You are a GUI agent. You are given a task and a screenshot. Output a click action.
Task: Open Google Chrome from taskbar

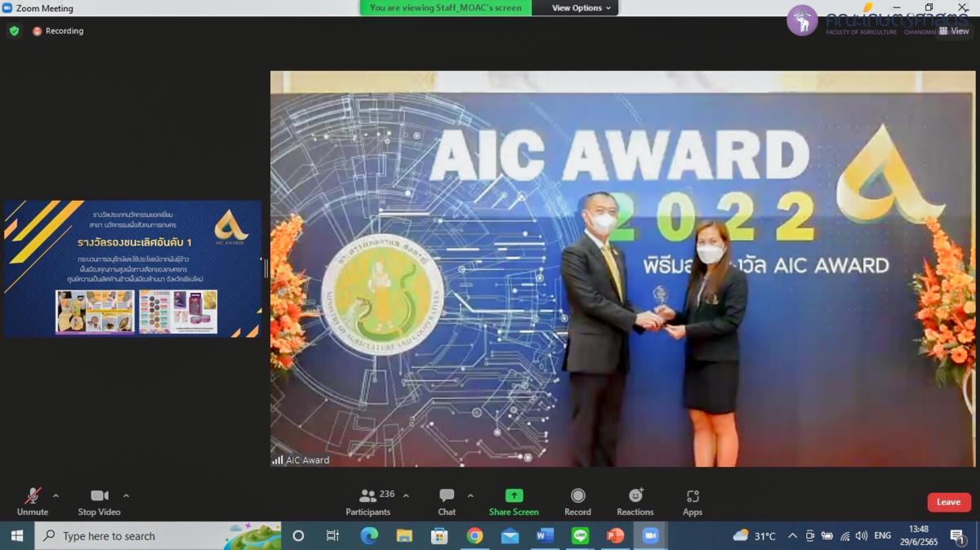tap(474, 536)
